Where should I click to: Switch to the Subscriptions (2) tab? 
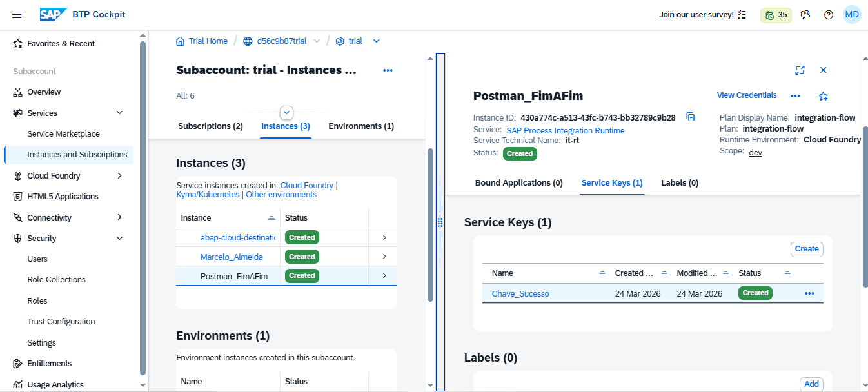coord(210,126)
